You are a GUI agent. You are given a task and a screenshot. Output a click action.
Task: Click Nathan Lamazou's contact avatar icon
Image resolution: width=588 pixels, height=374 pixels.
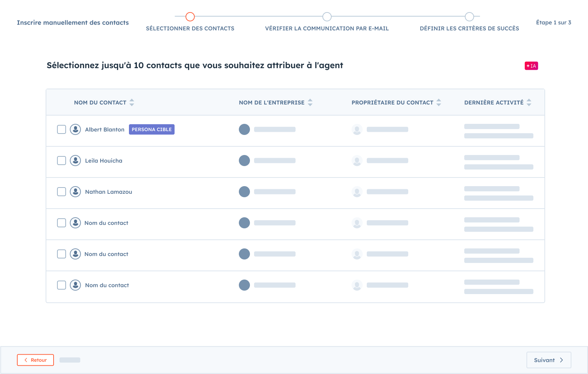[x=75, y=192]
